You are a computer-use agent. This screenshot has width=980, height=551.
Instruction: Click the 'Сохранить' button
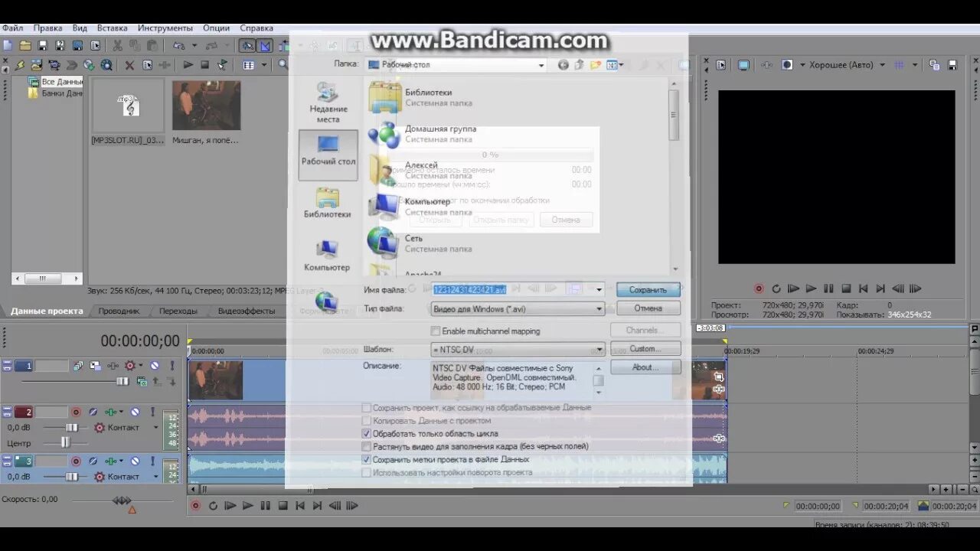point(648,290)
